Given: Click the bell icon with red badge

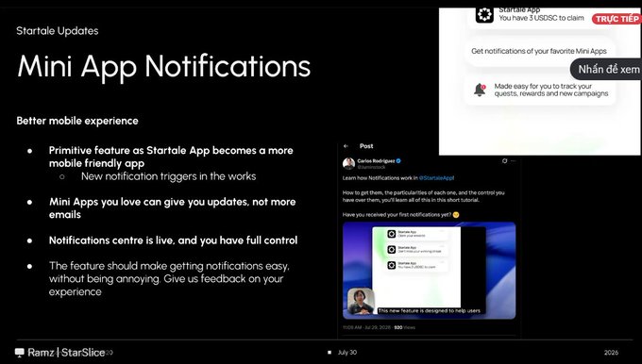Looking at the screenshot, I should coord(480,90).
